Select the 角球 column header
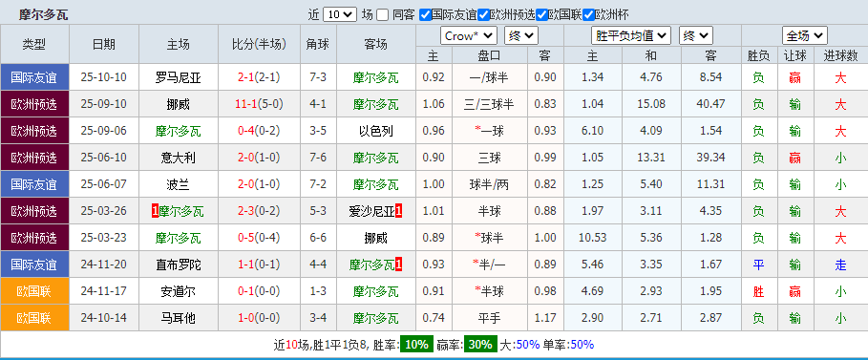This screenshot has width=868, height=360. point(318,44)
